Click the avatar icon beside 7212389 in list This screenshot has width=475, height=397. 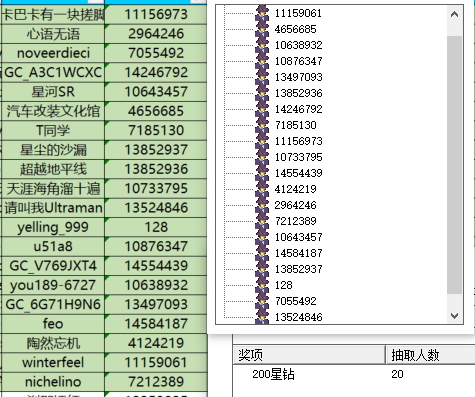pos(262,221)
